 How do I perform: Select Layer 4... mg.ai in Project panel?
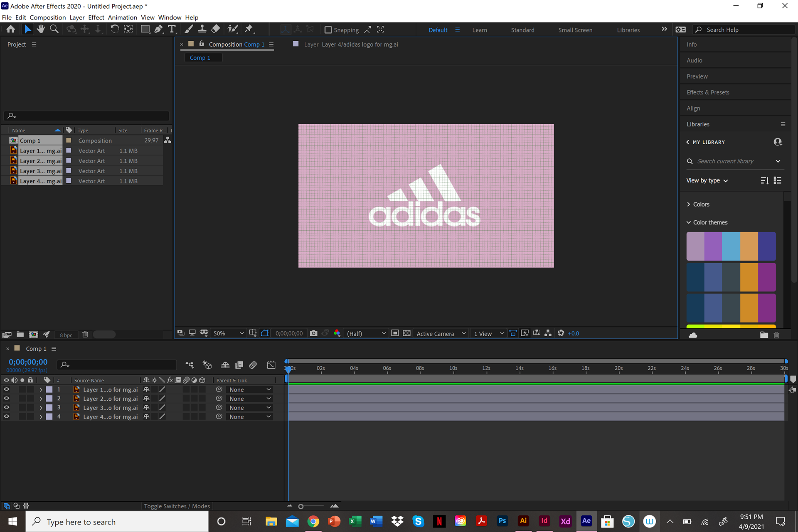point(41,181)
